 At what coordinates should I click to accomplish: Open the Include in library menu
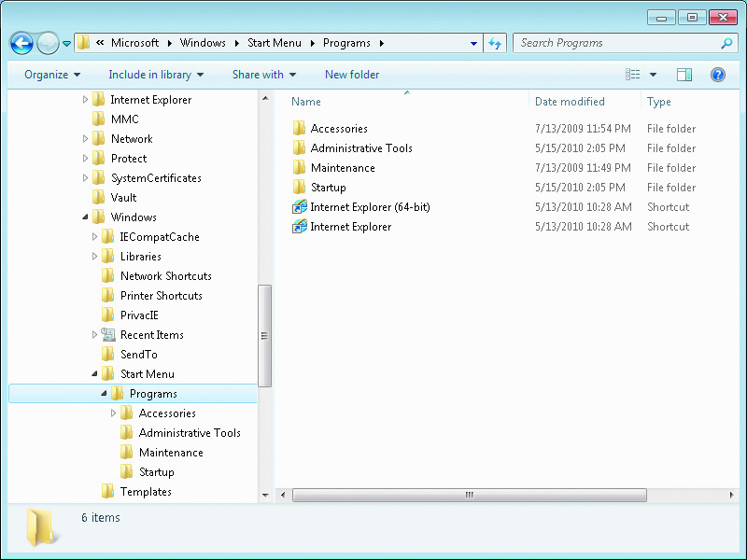(156, 75)
